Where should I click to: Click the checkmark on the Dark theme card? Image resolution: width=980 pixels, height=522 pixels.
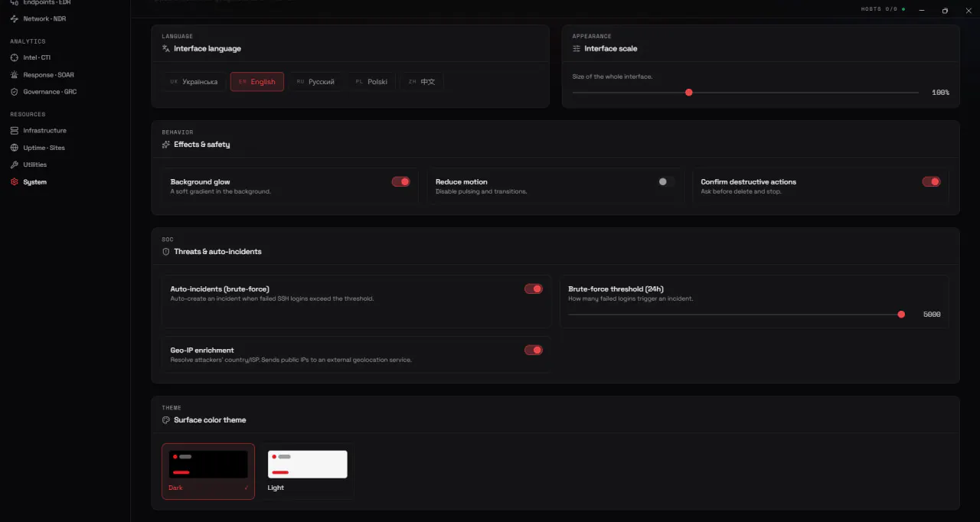coord(247,488)
